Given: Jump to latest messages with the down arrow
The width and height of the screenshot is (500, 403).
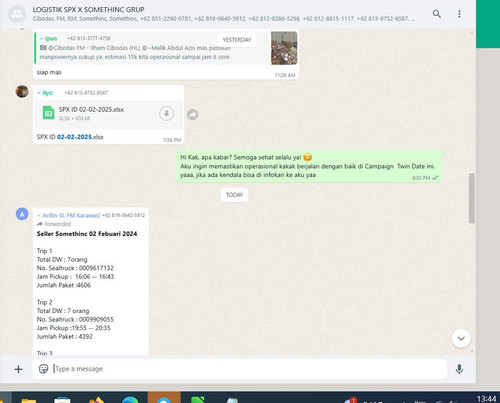Looking at the screenshot, I should [461, 338].
